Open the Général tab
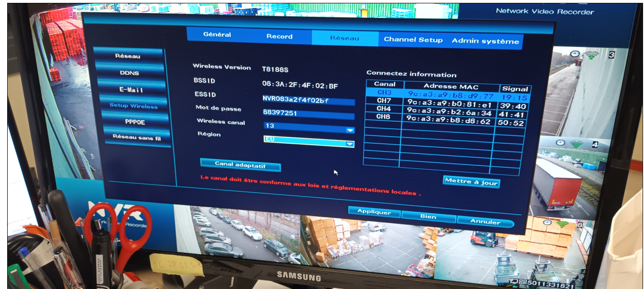This screenshot has height=289, width=644. click(x=217, y=35)
